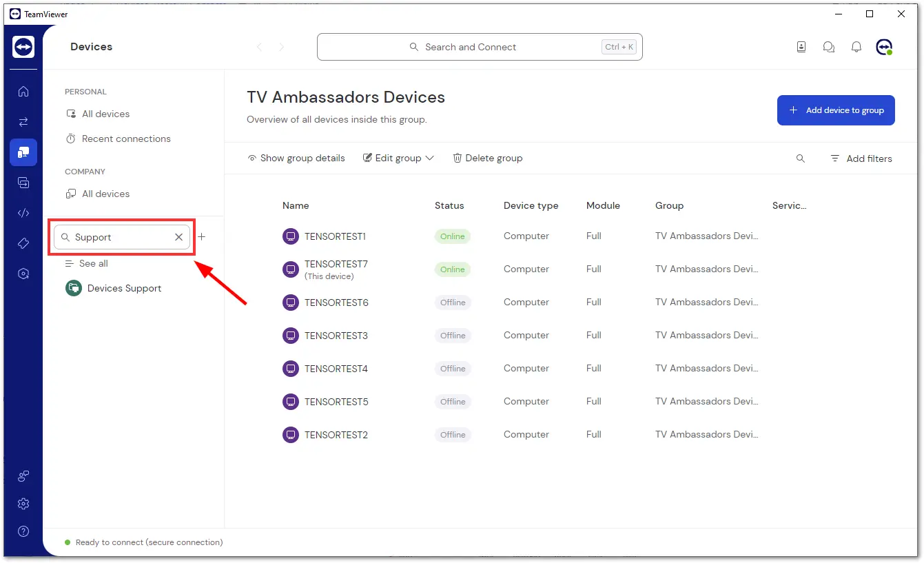This screenshot has height=563, width=924.
Task: Open the code brackets icon in sidebar
Action: click(23, 213)
